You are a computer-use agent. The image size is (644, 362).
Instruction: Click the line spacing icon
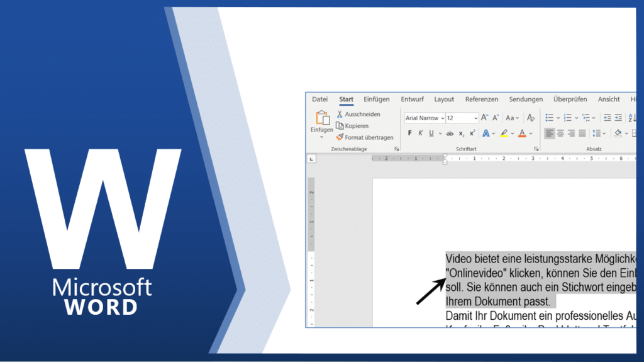[596, 133]
